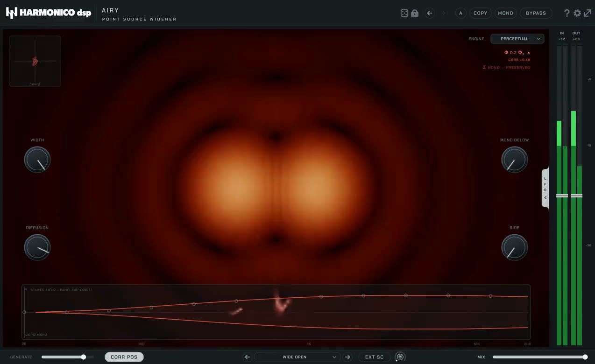595x364 pixels.
Task: Click the Width knob
Action: 37,160
